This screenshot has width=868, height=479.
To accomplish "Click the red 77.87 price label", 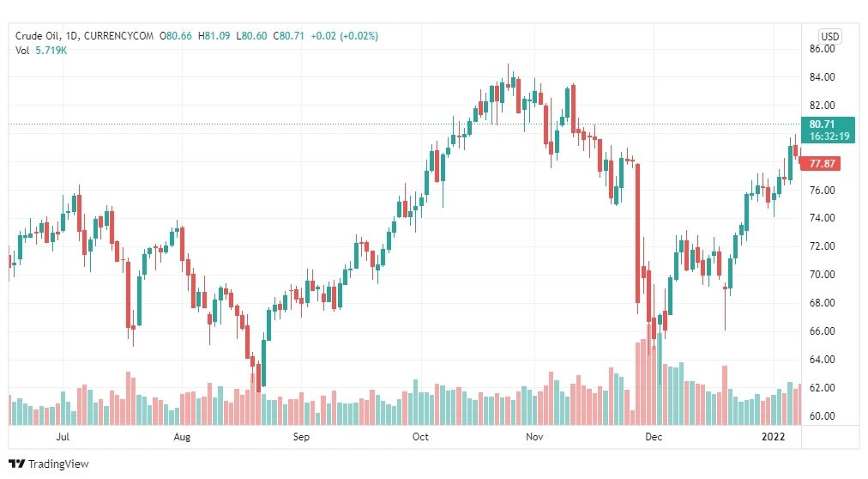I will point(821,163).
